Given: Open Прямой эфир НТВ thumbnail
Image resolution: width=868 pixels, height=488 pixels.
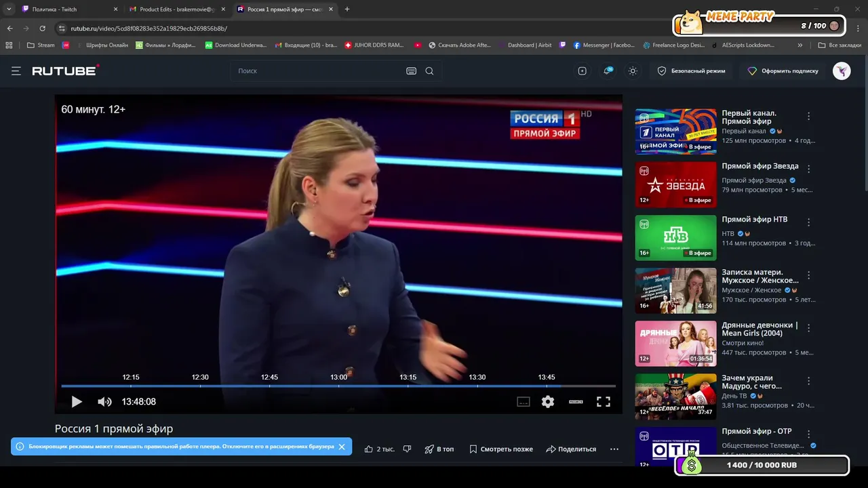Looking at the screenshot, I should point(675,238).
